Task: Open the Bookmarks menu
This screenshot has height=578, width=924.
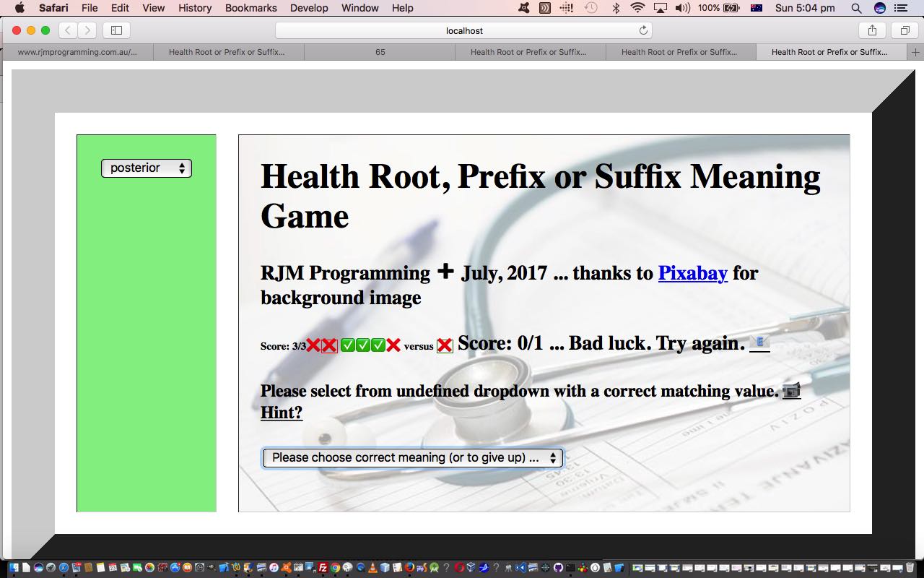Action: pos(250,8)
